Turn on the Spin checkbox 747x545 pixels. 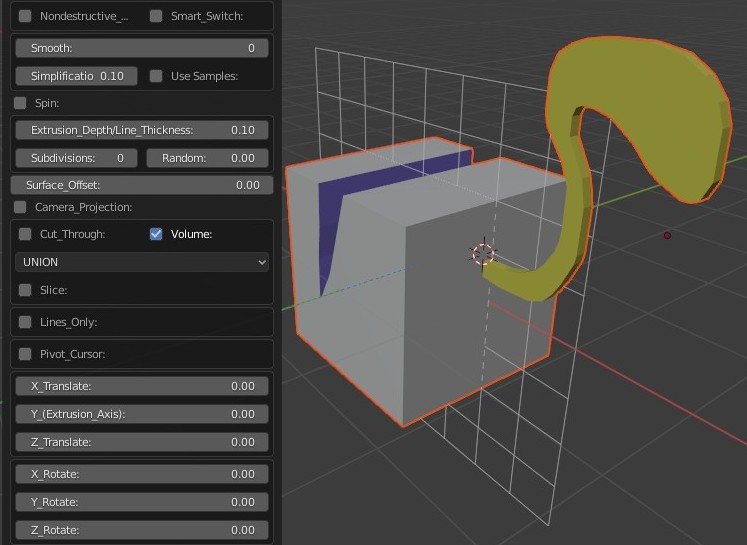pyautogui.click(x=20, y=103)
